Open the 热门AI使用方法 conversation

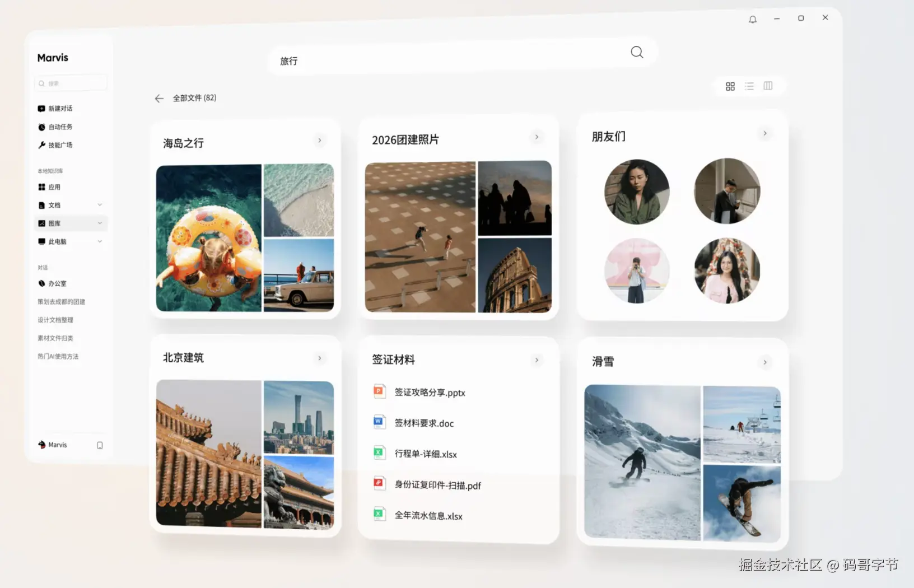click(58, 357)
